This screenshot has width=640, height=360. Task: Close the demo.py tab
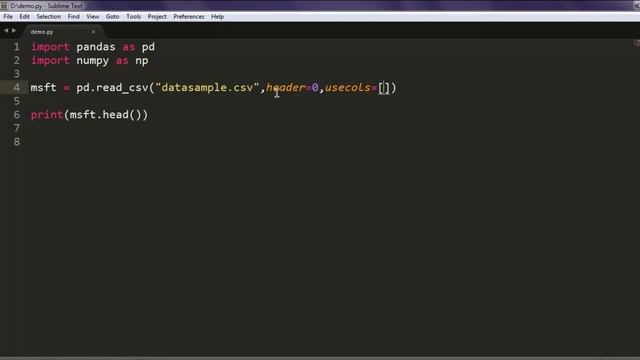click(93, 32)
